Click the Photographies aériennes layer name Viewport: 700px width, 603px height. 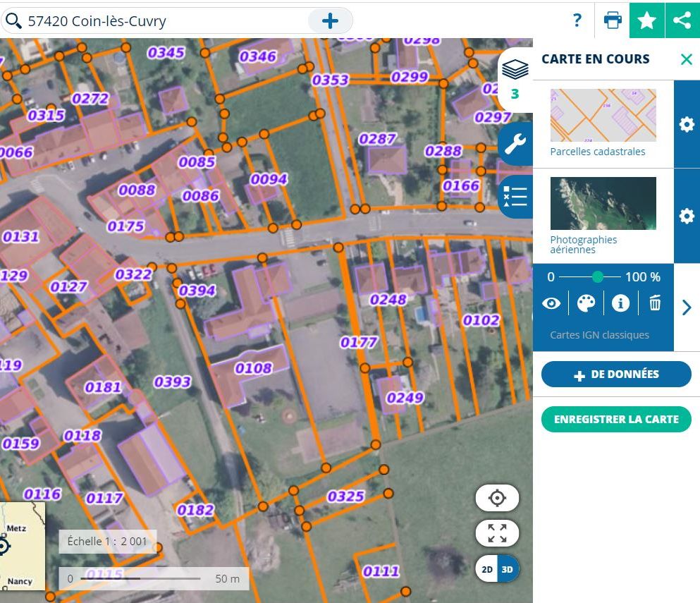584,244
